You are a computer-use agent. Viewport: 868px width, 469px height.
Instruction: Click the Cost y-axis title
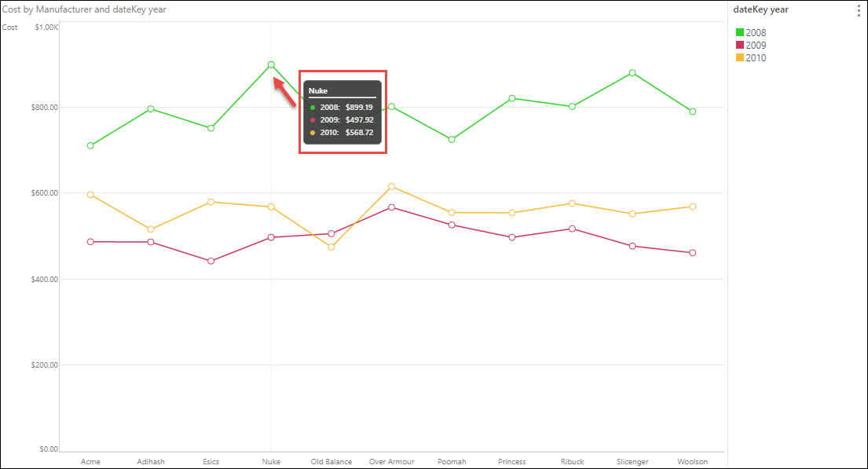click(10, 27)
